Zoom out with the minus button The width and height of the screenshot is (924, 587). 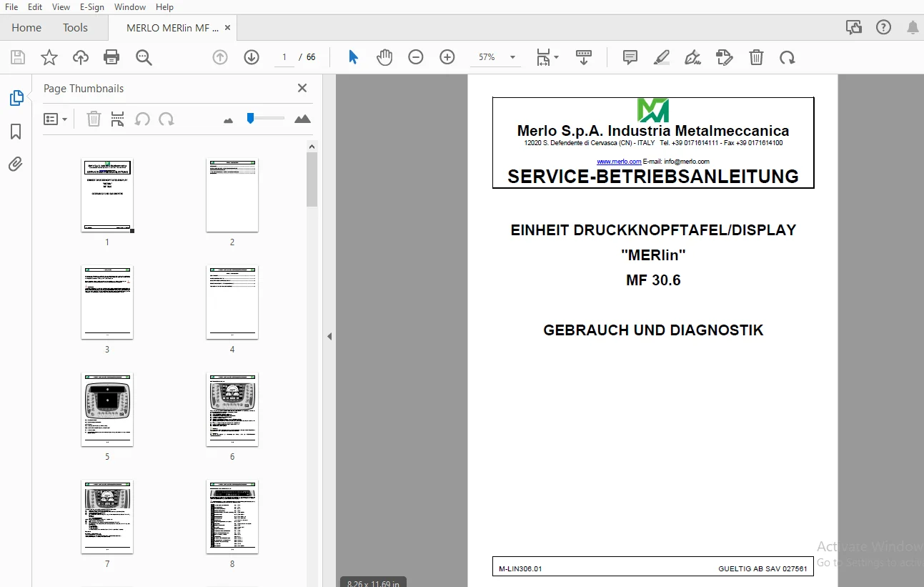416,57
